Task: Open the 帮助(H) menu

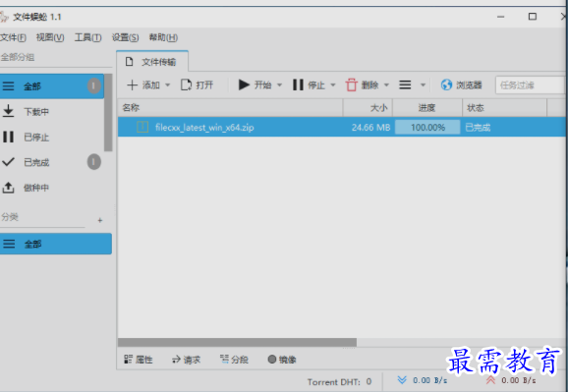Action: (163, 37)
